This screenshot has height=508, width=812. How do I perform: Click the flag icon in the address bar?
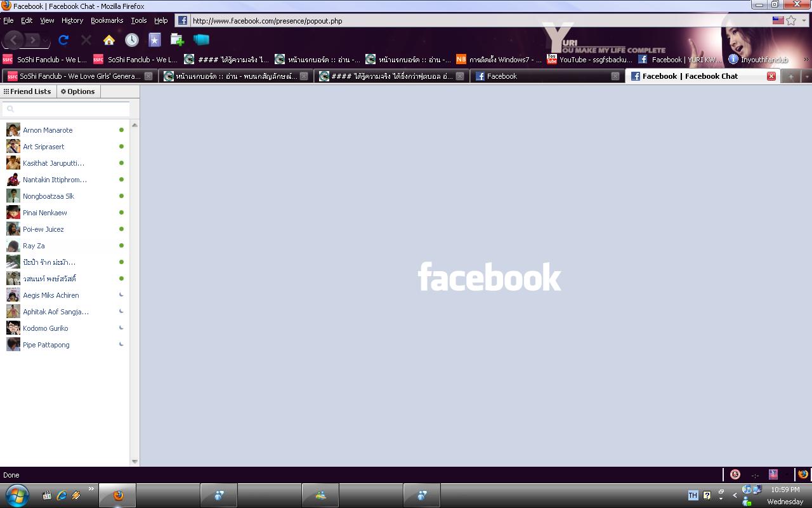tap(778, 20)
